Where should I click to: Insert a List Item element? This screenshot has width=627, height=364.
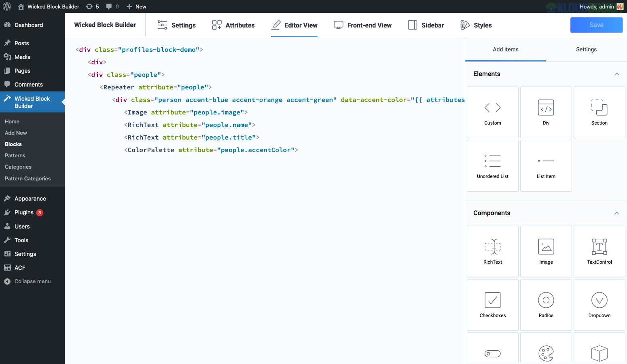point(546,166)
